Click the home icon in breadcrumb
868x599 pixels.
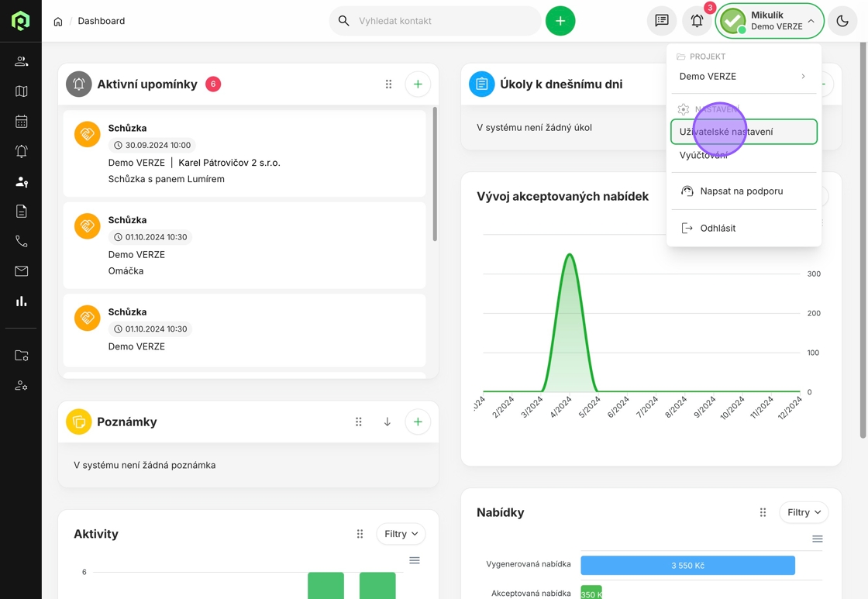click(58, 22)
